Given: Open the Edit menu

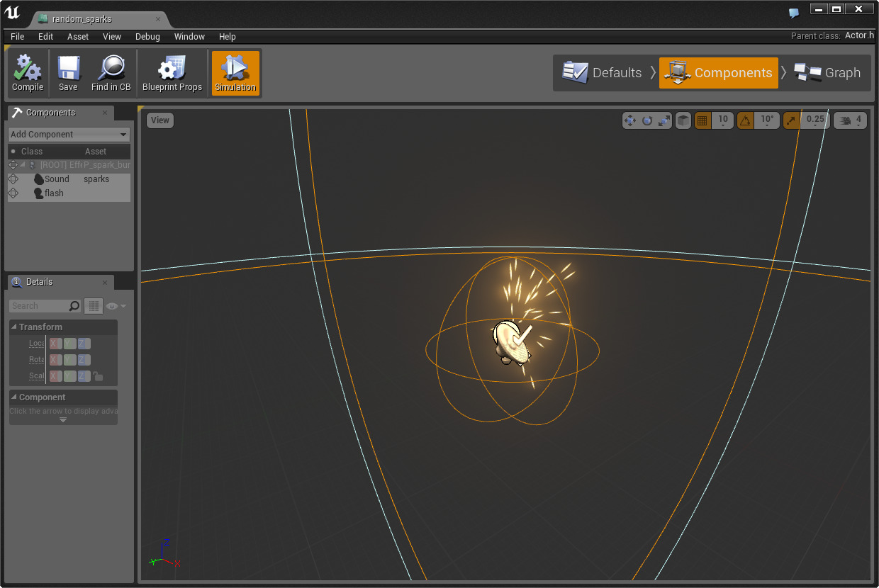Looking at the screenshot, I should 46,37.
